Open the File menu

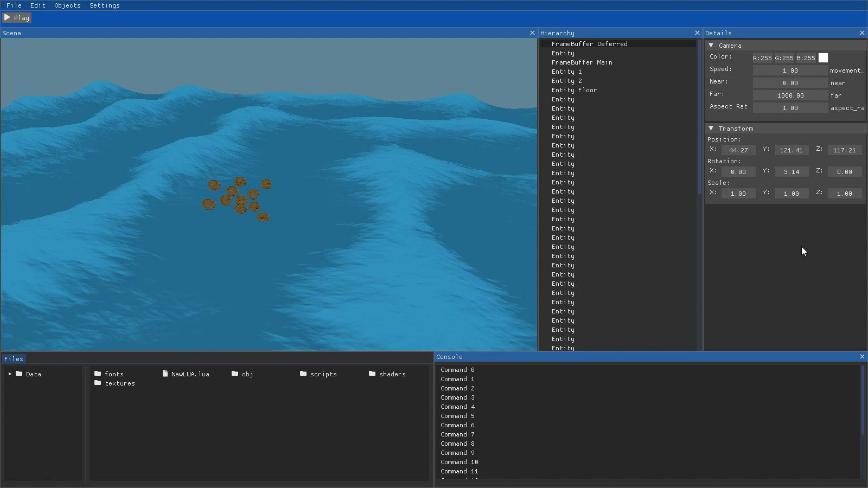pos(14,5)
